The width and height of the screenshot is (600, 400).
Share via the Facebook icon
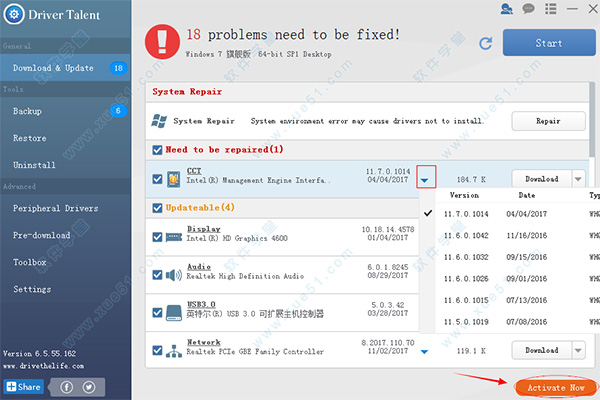coord(67,387)
